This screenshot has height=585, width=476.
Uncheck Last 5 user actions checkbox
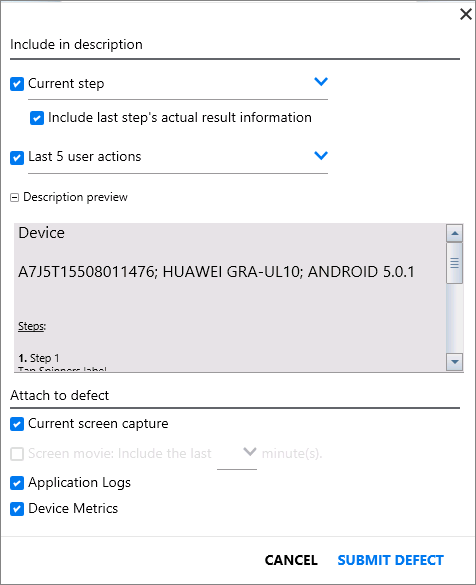17,157
